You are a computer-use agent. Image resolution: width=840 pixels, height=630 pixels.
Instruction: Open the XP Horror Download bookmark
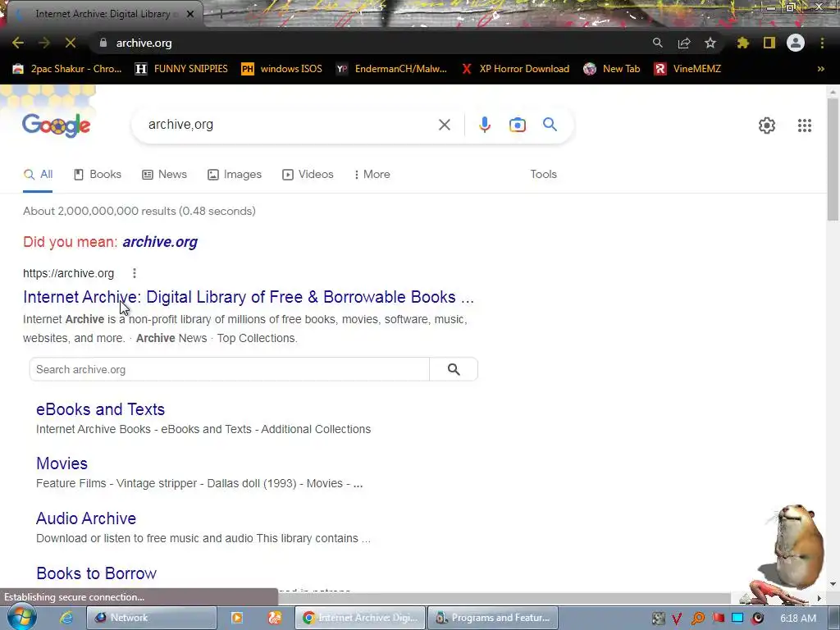tap(515, 69)
